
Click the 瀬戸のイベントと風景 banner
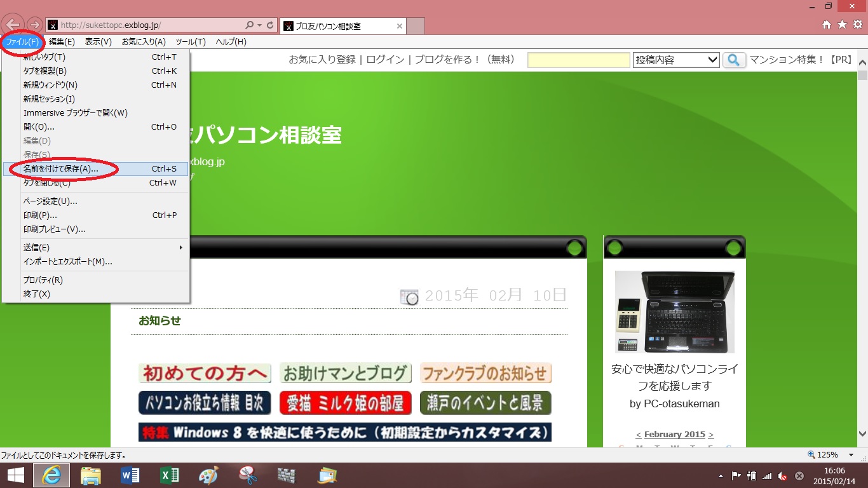[x=485, y=403]
